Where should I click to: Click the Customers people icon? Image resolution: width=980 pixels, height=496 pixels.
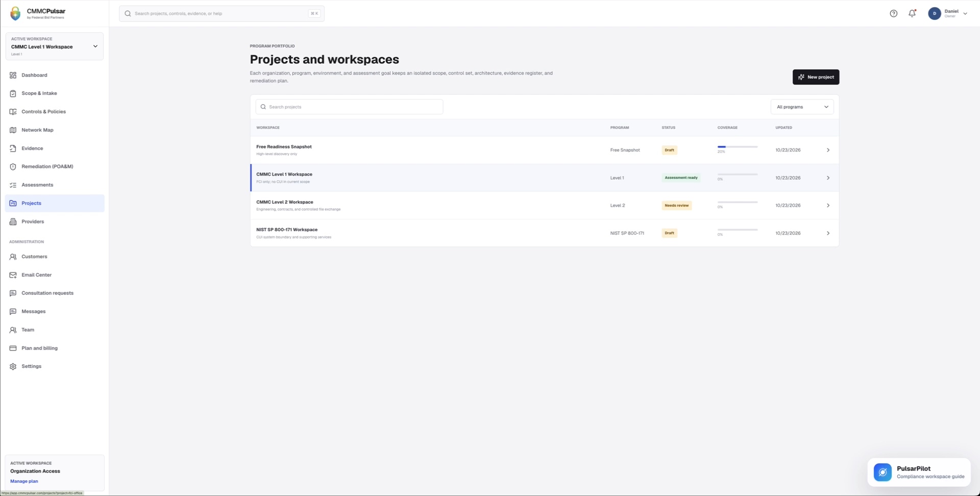(13, 257)
